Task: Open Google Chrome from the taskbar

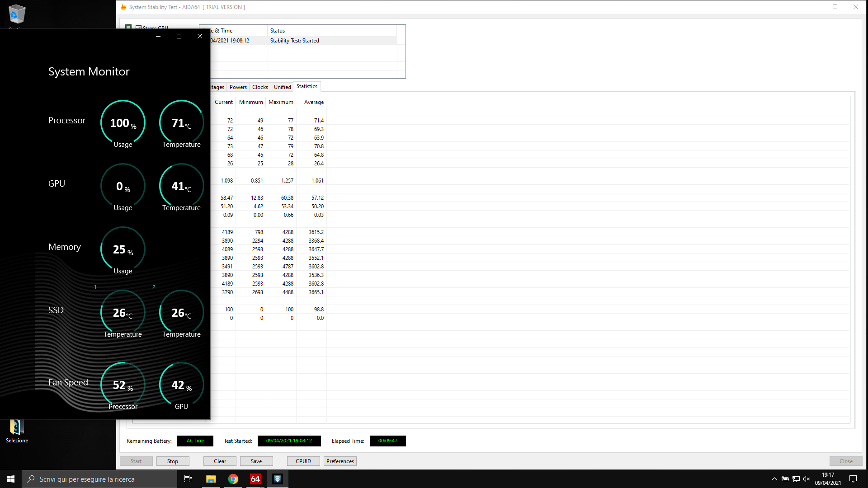Action: [x=233, y=479]
